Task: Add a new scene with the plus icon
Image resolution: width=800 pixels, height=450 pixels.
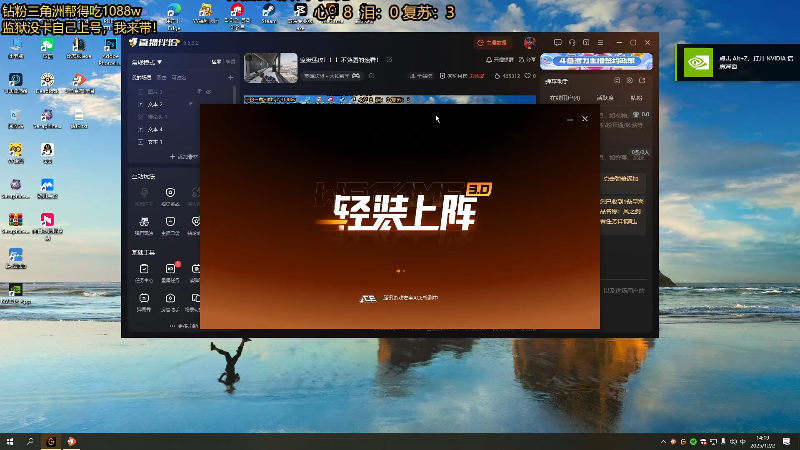Action: (x=231, y=78)
